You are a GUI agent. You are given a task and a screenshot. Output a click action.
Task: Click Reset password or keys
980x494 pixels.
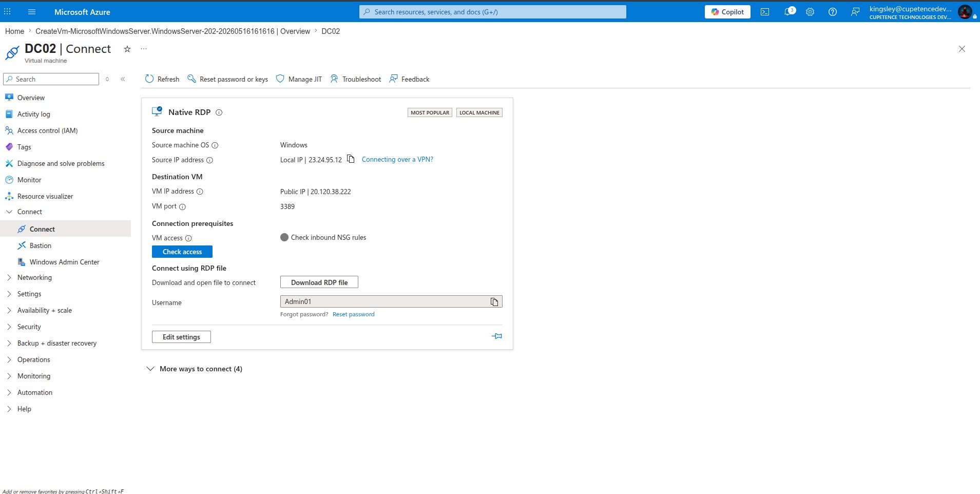(228, 79)
